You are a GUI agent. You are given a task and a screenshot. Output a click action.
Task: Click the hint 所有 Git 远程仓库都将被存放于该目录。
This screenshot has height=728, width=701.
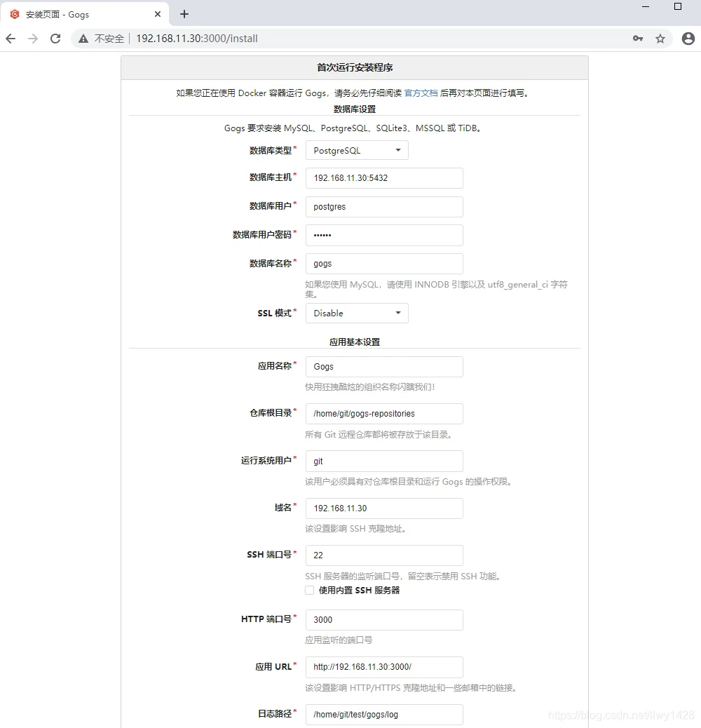coord(379,435)
